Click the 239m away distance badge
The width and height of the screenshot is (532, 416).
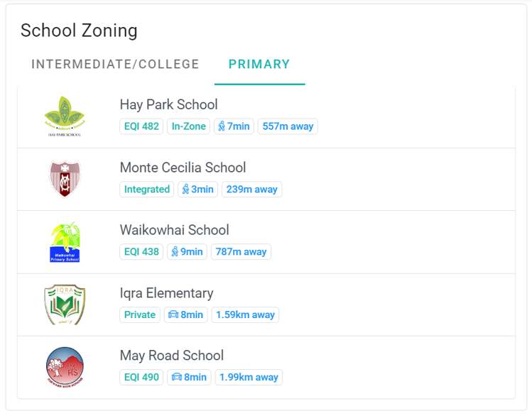pyautogui.click(x=251, y=190)
